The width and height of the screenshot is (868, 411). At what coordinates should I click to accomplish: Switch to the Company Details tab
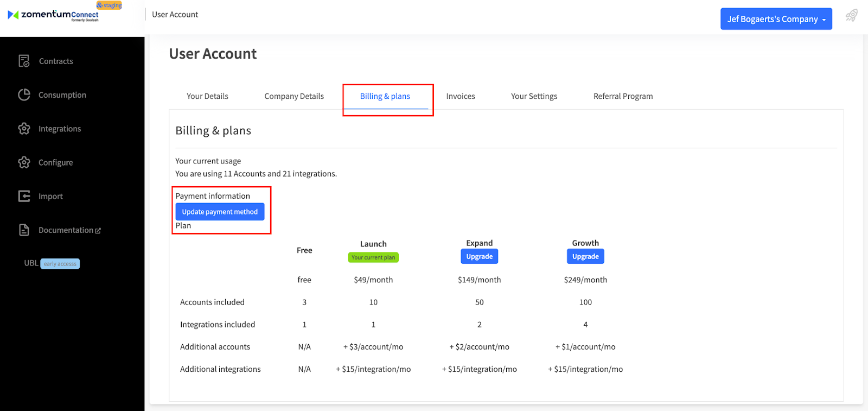coord(294,96)
